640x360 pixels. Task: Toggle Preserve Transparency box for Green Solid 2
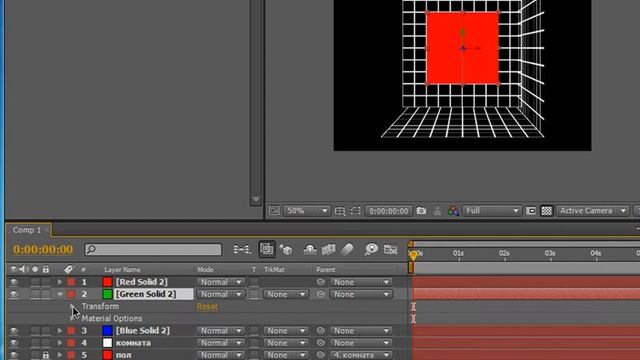tap(254, 294)
